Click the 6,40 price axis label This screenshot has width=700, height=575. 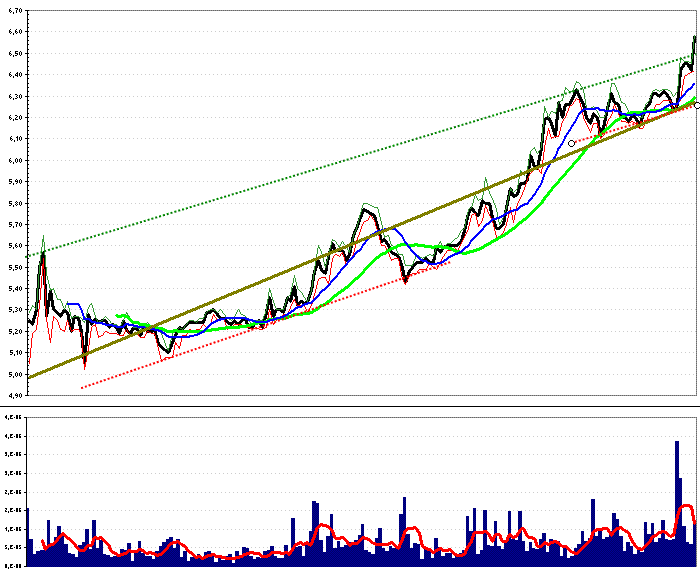15,75
